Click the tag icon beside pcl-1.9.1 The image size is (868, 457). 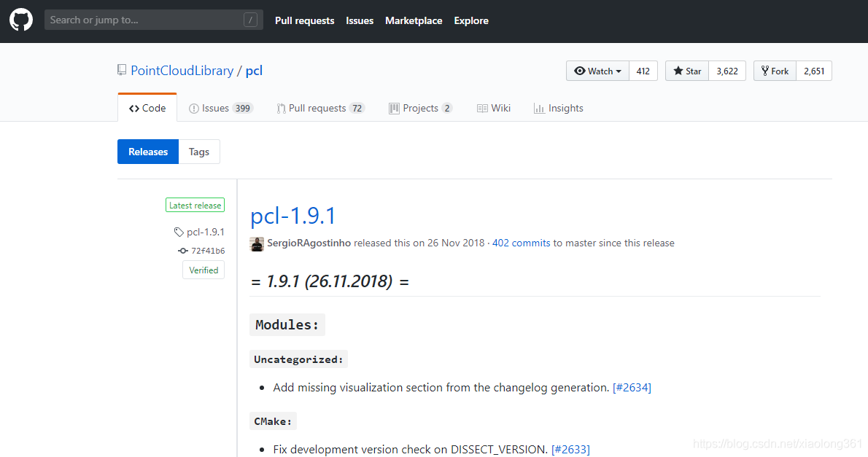tap(179, 232)
